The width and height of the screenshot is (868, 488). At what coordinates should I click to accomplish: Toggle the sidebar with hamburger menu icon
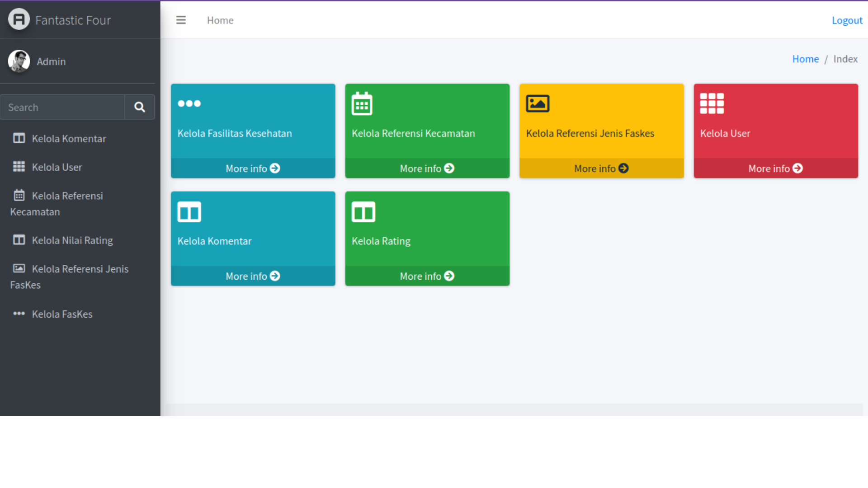click(181, 20)
